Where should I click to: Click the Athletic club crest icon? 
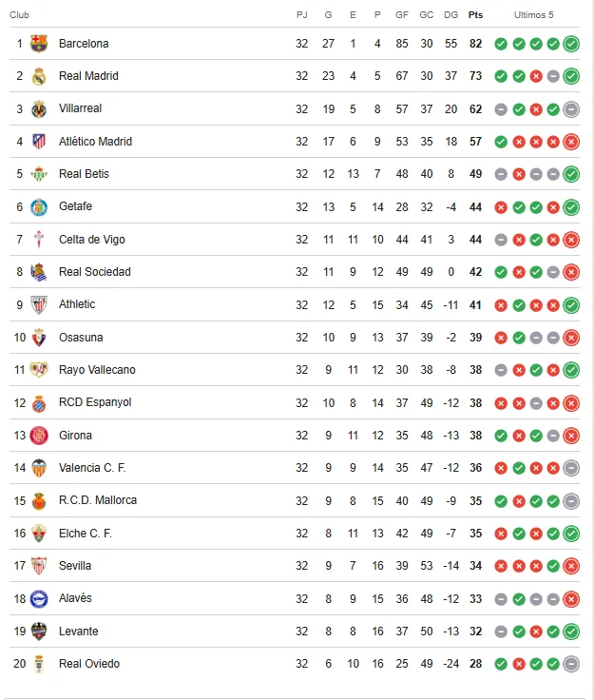pyautogui.click(x=38, y=304)
